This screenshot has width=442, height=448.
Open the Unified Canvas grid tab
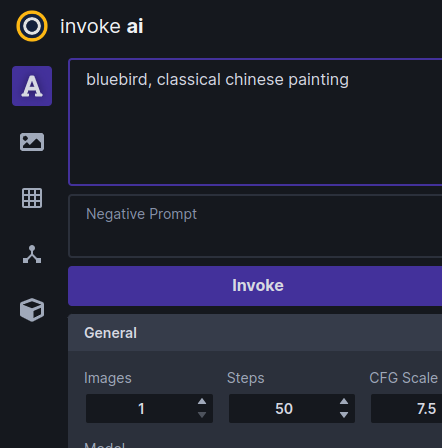tap(32, 198)
